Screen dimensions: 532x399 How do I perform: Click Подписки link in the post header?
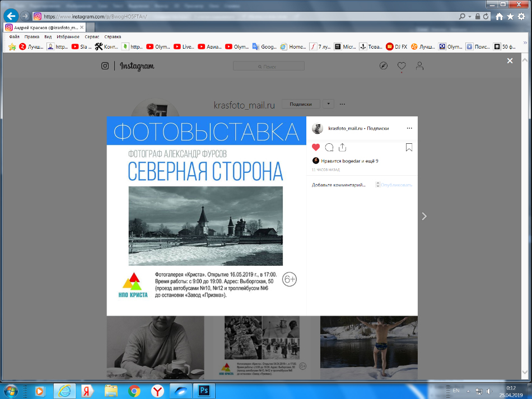pyautogui.click(x=378, y=129)
